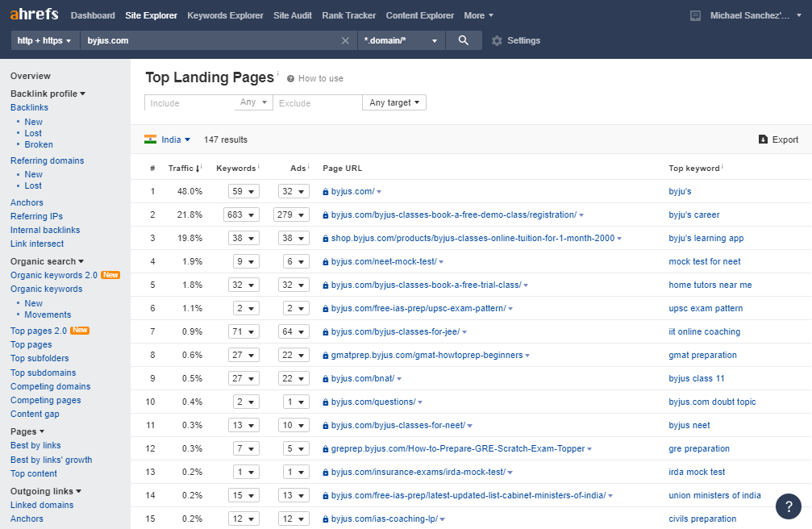
Task: Open URL menu arrow for irda-mock-test page
Action: pos(510,473)
